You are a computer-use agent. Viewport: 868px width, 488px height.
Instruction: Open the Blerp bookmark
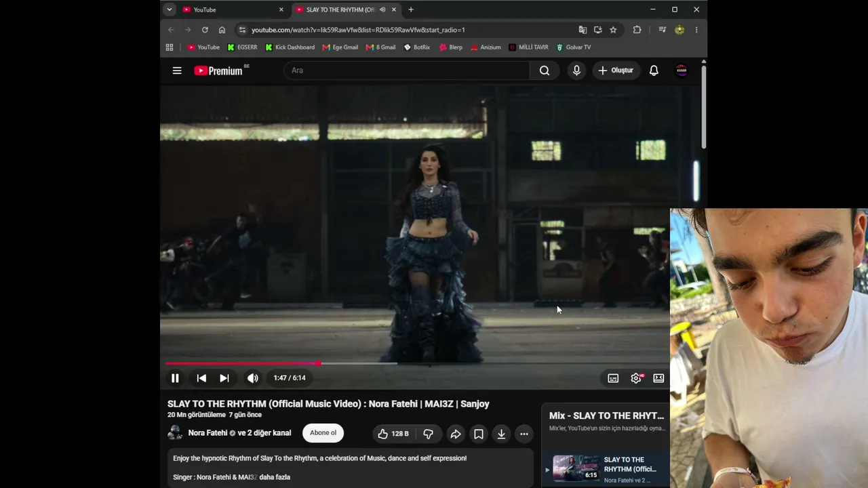[451, 47]
